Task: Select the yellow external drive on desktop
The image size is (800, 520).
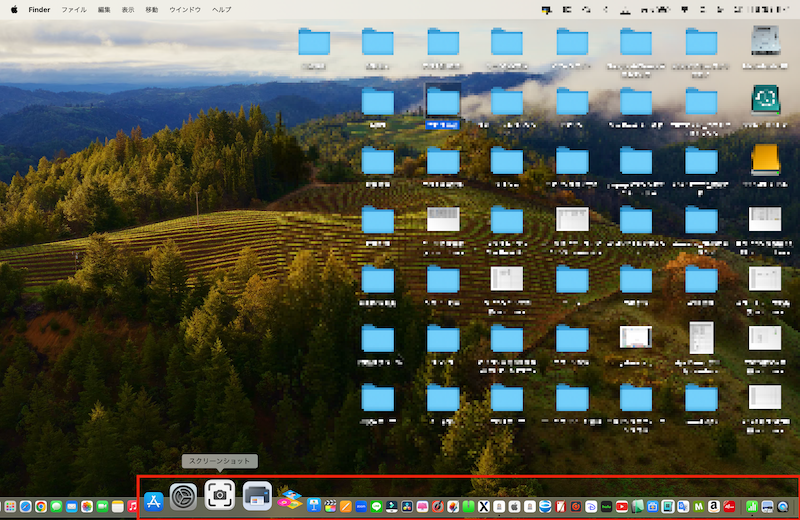Action: pos(765,160)
